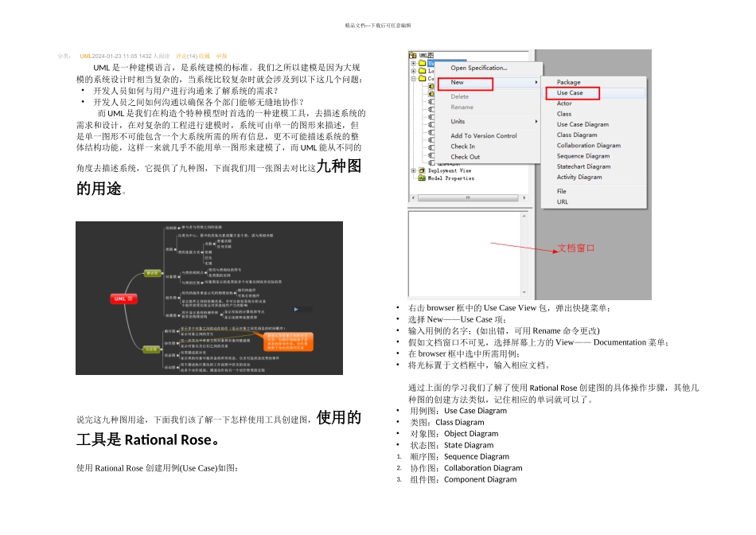Click the text '协作图: Collaboration Diagram'
Image resolution: width=756 pixels, height=535 pixels.
click(x=466, y=468)
